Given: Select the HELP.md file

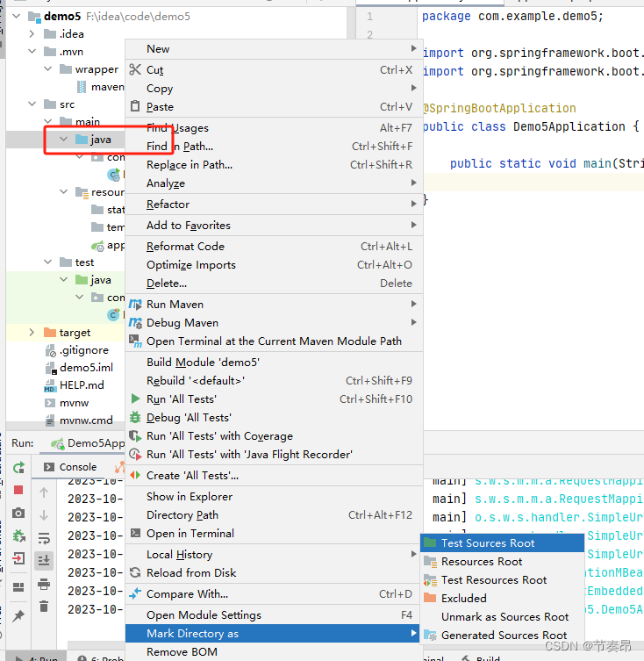Looking at the screenshot, I should coord(75,384).
